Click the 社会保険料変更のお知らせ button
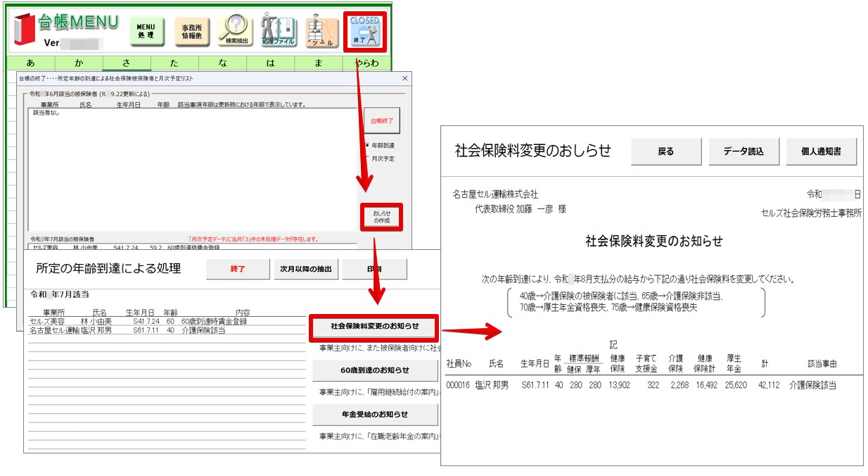This screenshot has width=868, height=476. point(375,327)
